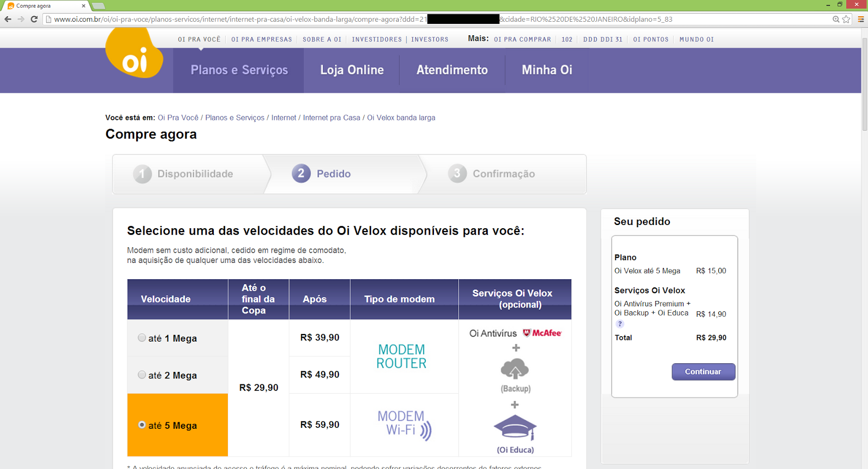Click the Planos e Serviços breadcrumb link
Screen dimensions: 868x469
[235, 118]
